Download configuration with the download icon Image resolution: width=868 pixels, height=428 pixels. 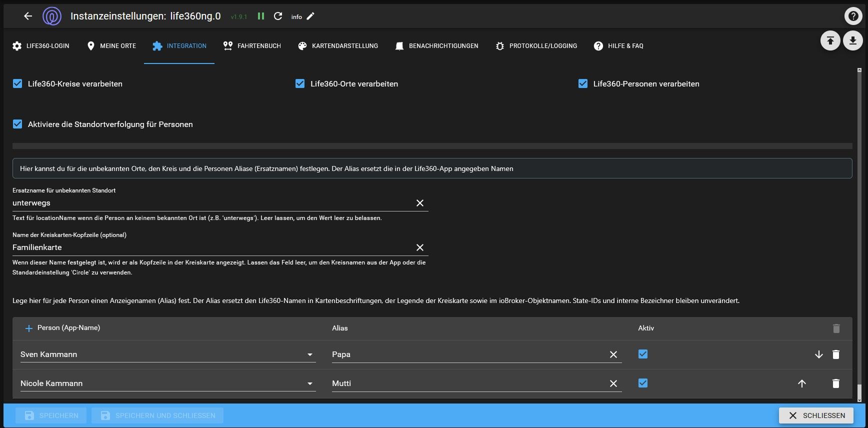853,40
